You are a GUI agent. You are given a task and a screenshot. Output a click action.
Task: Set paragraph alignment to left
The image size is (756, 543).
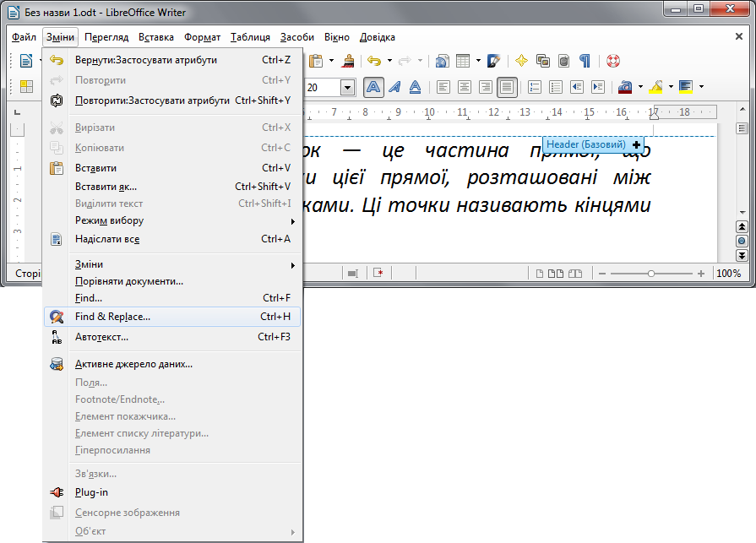pos(443,87)
